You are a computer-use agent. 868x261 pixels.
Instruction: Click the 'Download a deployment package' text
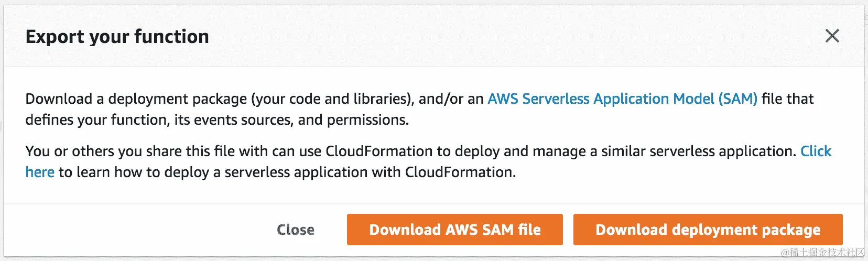[x=136, y=99]
